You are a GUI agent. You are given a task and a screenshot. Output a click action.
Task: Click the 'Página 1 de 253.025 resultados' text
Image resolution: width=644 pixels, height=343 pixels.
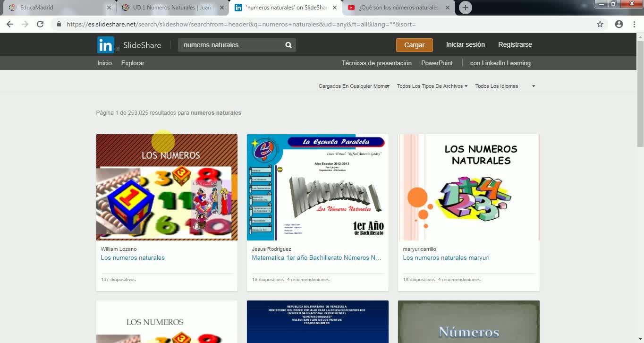tap(169, 113)
